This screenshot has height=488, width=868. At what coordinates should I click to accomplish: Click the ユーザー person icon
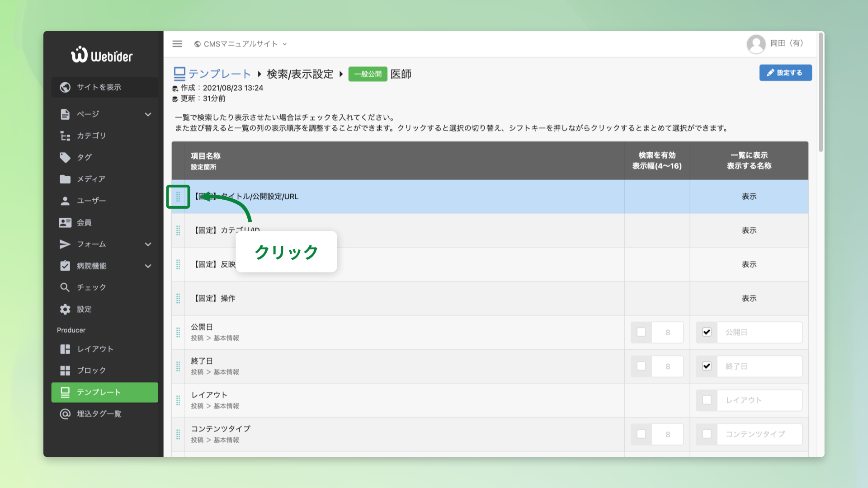(x=65, y=201)
